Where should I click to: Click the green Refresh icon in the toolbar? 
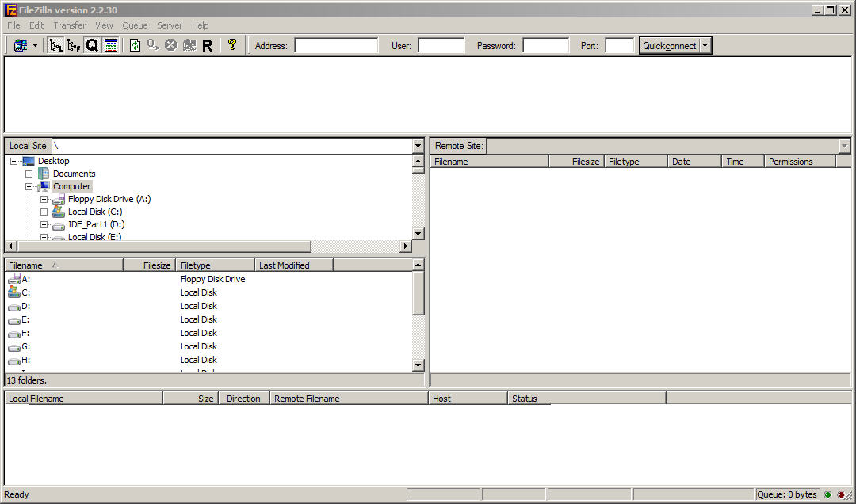point(135,45)
